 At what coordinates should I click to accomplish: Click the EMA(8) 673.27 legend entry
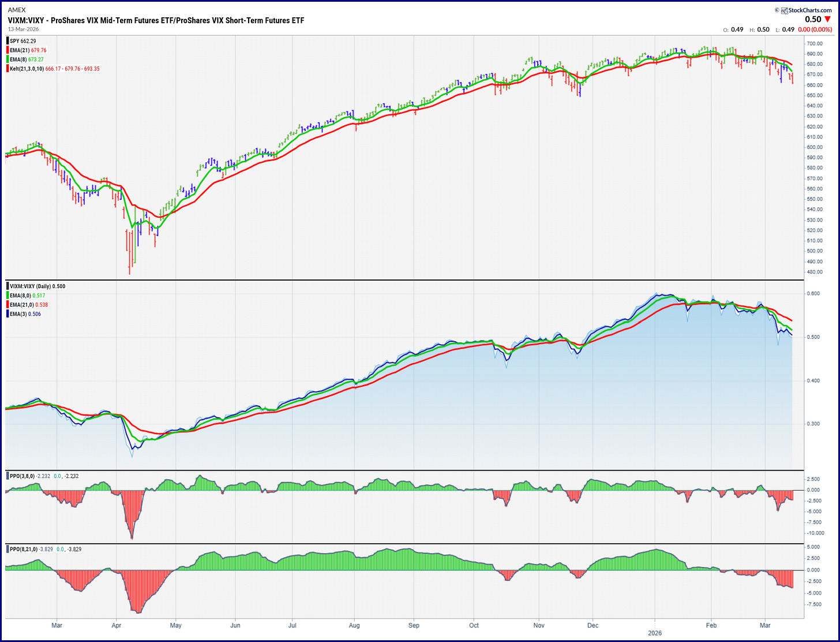click(x=27, y=59)
